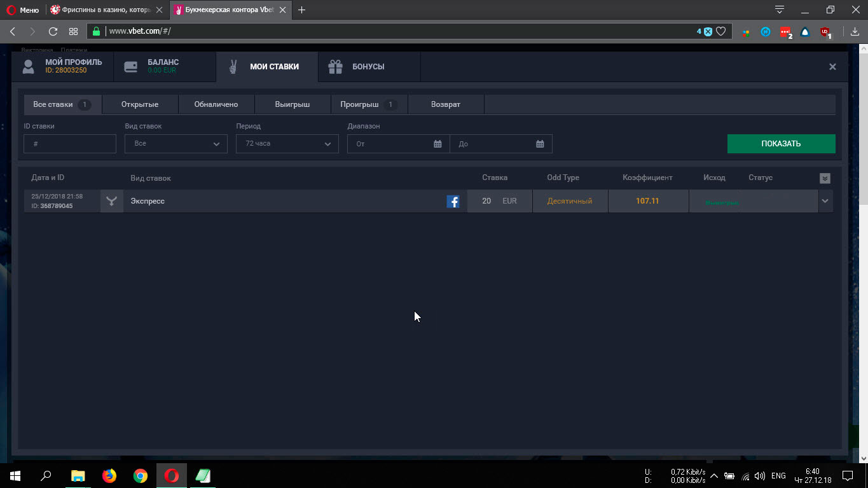Select the Открытые bets filter tab
The height and width of the screenshot is (488, 868).
point(140,104)
